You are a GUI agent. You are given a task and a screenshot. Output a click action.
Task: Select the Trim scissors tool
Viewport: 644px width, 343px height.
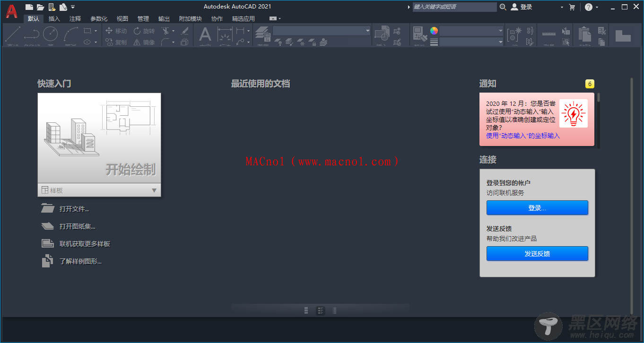tap(165, 31)
